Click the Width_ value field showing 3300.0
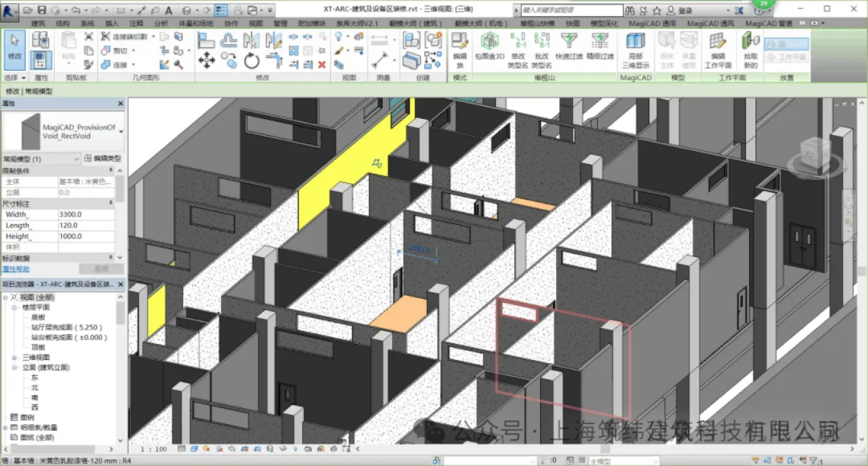The width and height of the screenshot is (868, 466). pos(86,215)
